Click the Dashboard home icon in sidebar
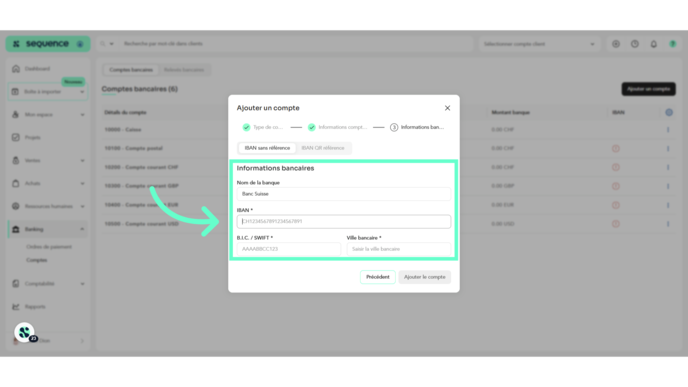 [x=16, y=69]
